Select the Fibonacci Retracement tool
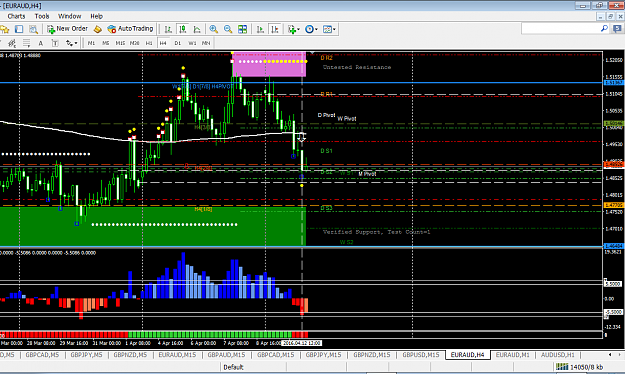Screen dimensions: 625x374 pos(26,43)
